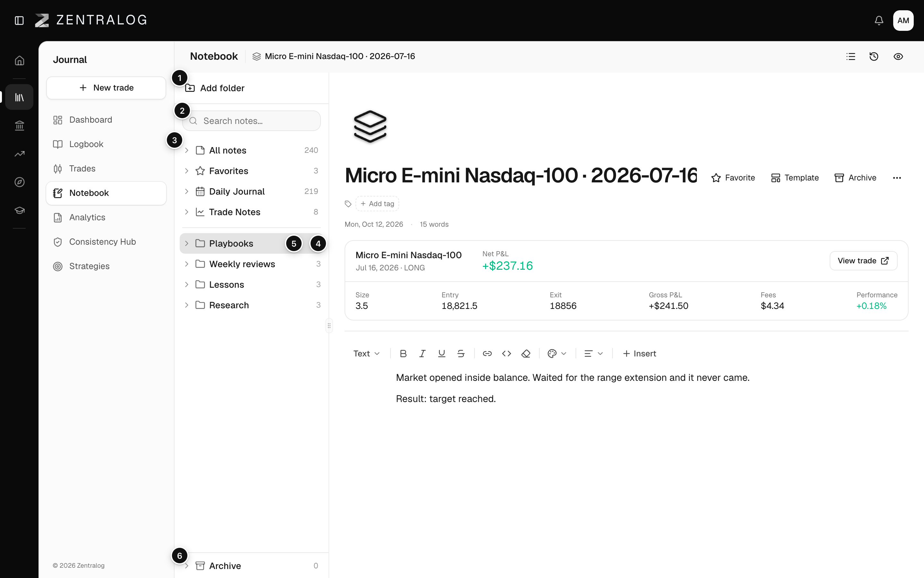Image resolution: width=924 pixels, height=578 pixels.
Task: Click the Template button
Action: (795, 178)
